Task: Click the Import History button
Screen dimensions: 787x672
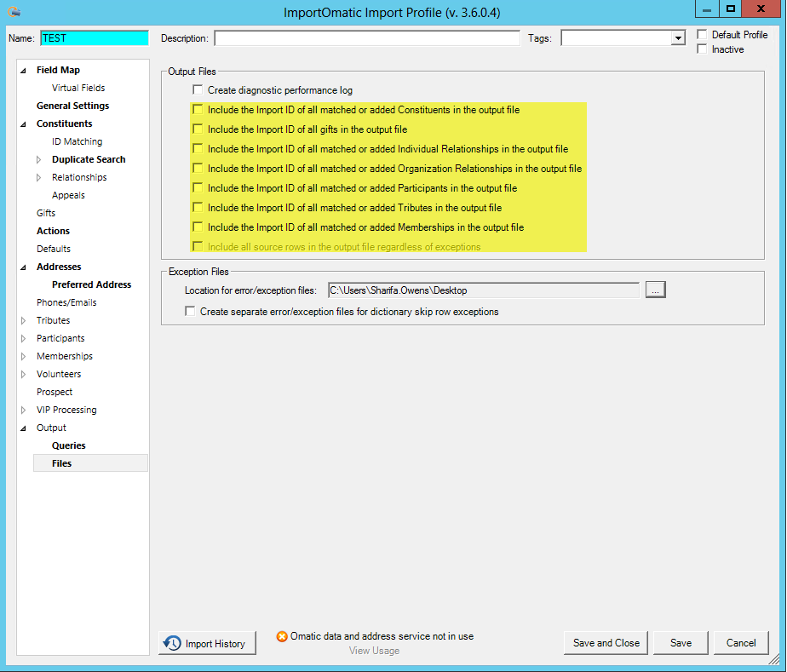Action: click(x=207, y=643)
